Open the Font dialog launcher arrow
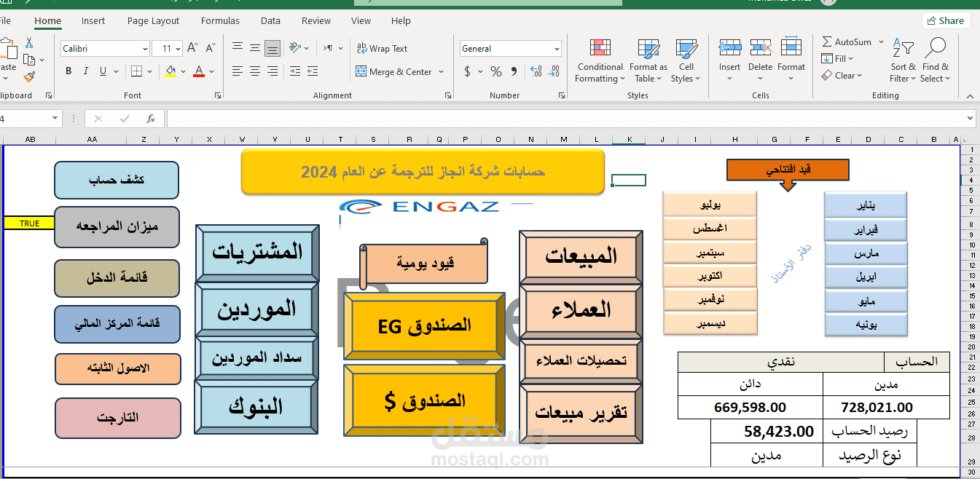980x479 pixels. (218, 95)
